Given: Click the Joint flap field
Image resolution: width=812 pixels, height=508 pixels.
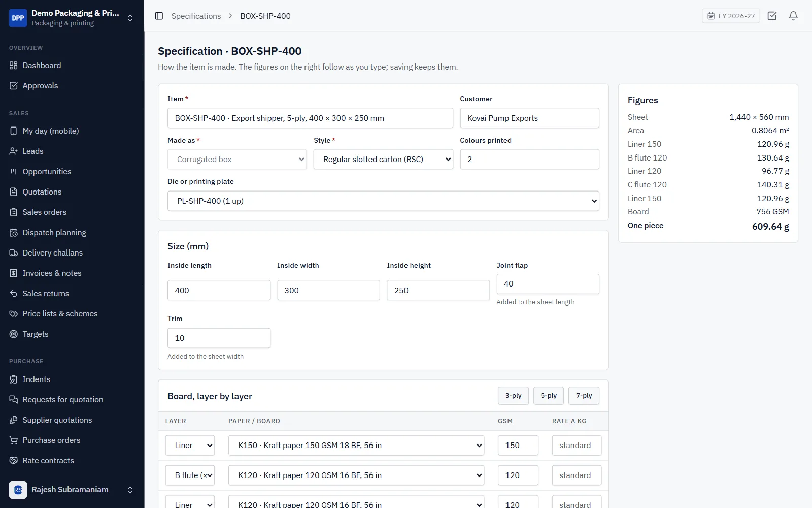Looking at the screenshot, I should pyautogui.click(x=548, y=284).
